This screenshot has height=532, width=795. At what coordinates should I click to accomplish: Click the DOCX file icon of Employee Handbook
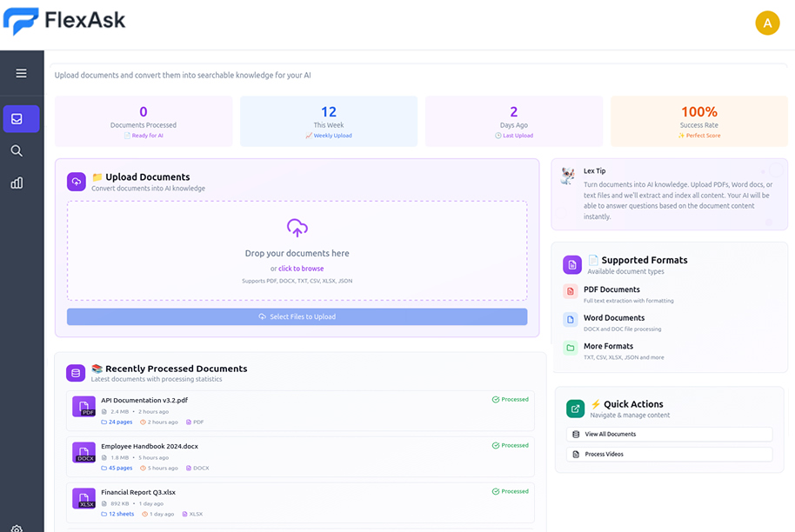click(84, 452)
